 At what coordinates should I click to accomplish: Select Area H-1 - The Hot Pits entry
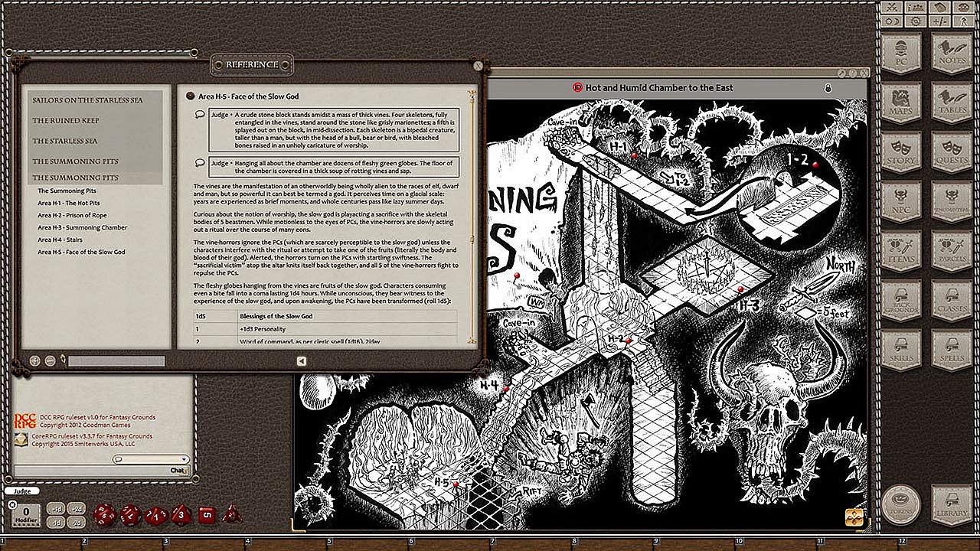tap(69, 203)
